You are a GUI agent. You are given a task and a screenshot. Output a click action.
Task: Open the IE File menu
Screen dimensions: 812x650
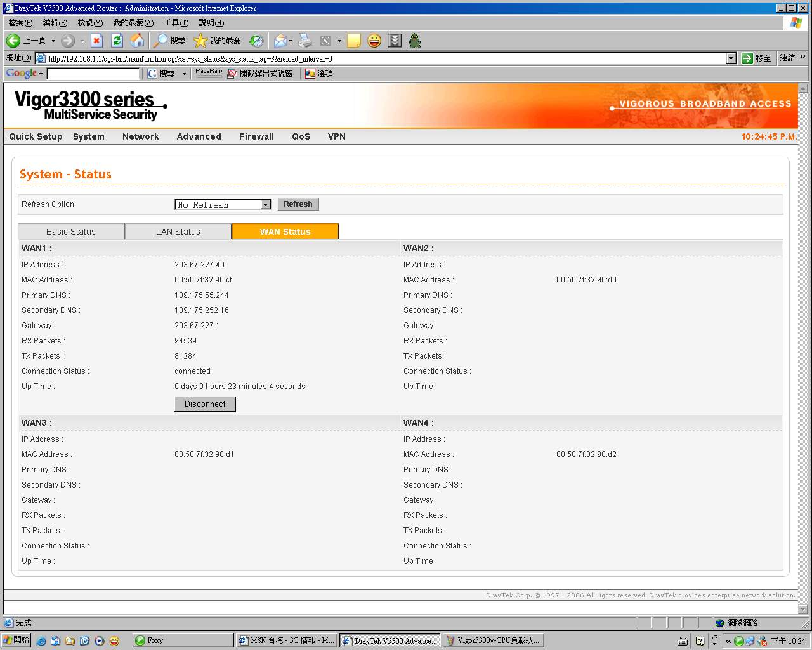pos(20,23)
